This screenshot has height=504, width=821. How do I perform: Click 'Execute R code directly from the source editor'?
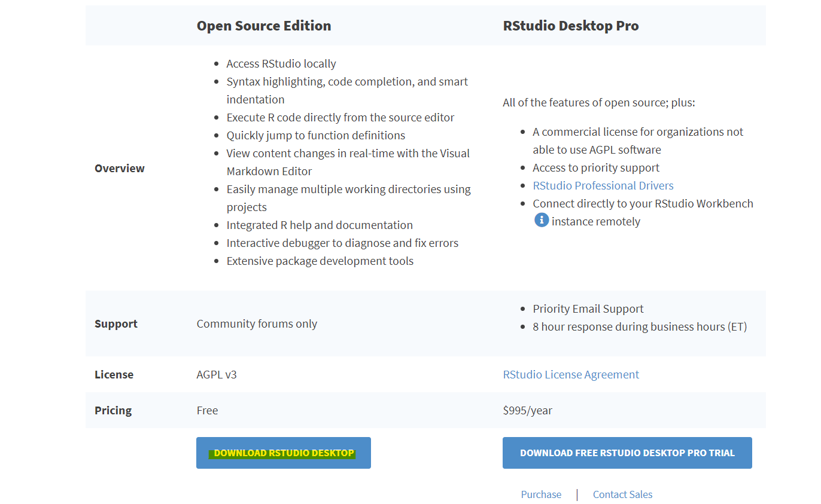pos(340,117)
